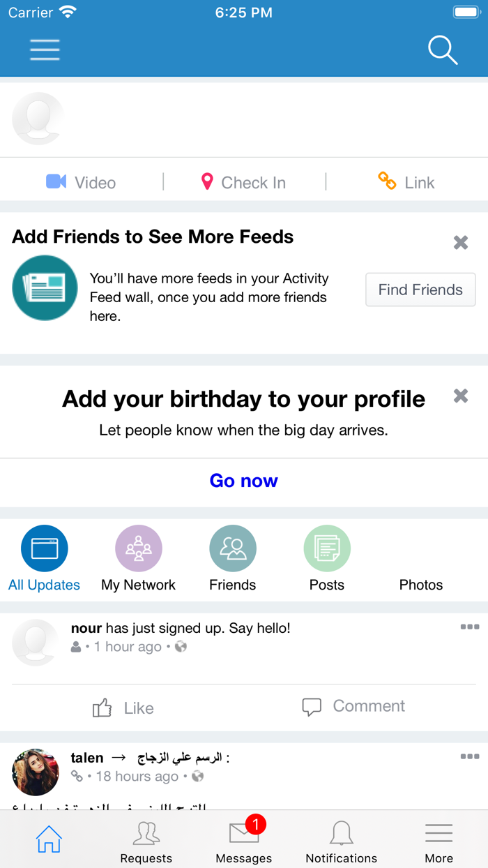488x868 pixels.
Task: Open the hamburger side menu
Action: [x=45, y=50]
